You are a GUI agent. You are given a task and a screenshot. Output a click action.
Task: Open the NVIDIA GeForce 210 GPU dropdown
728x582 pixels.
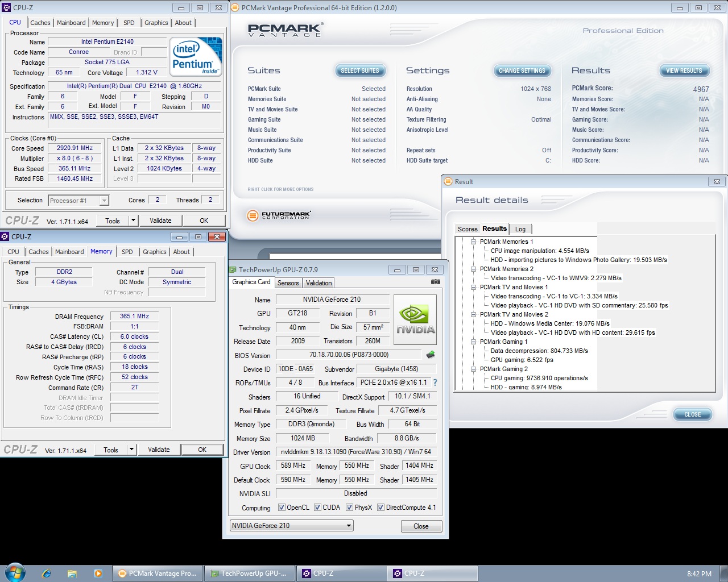[x=291, y=526]
